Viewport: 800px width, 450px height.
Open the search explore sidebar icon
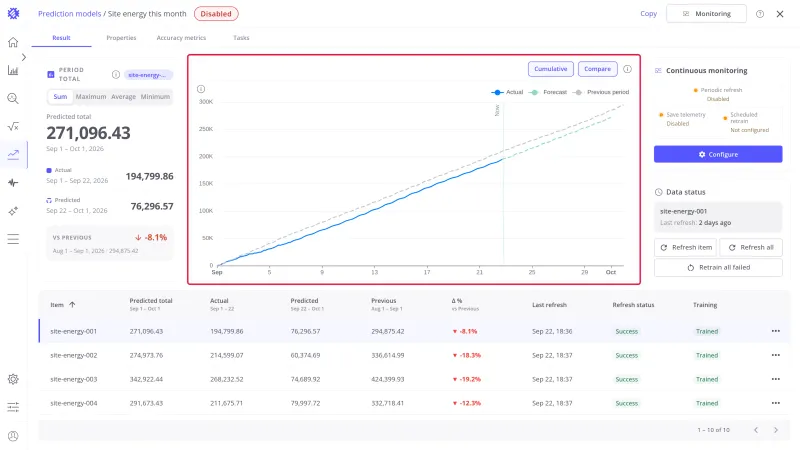(13, 98)
